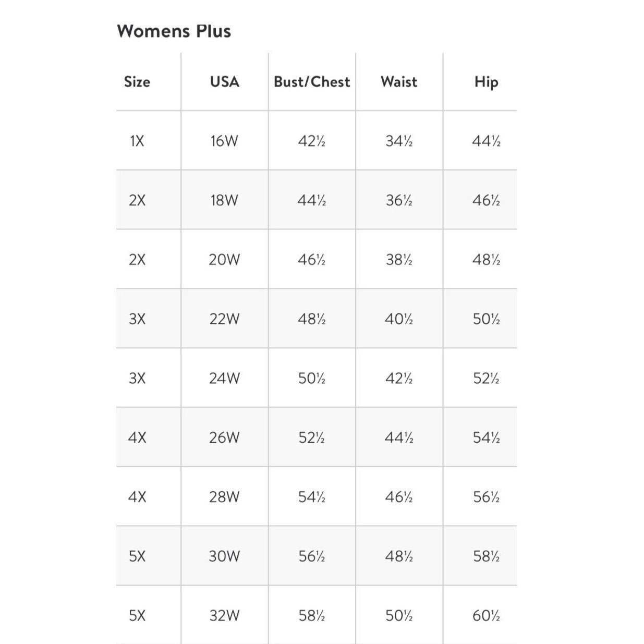Select the USA column header
This screenshot has width=644, height=644.
click(224, 82)
